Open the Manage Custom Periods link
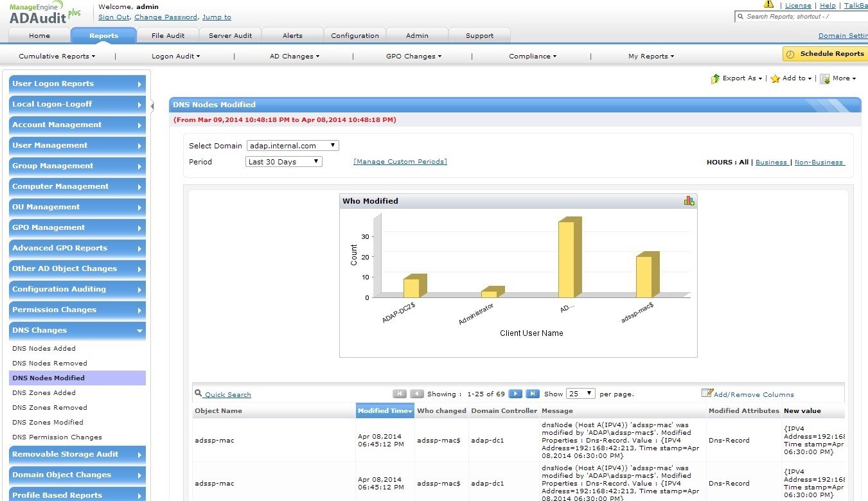 [400, 162]
